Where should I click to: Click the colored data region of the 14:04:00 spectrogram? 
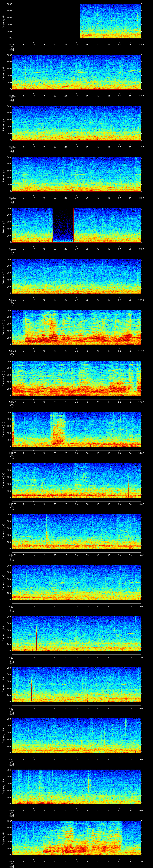pyautogui.click(x=110, y=21)
